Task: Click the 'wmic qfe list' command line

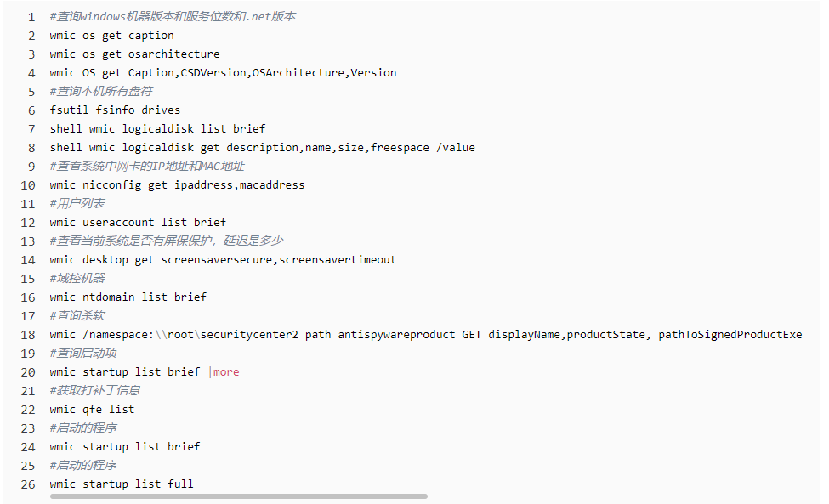Action: tap(92, 410)
